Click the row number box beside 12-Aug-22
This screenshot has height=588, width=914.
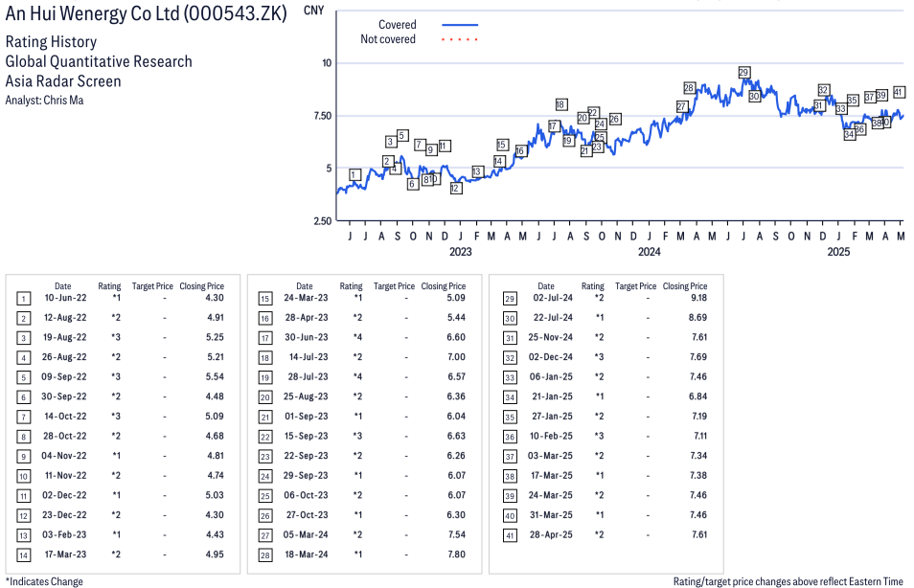point(23,319)
